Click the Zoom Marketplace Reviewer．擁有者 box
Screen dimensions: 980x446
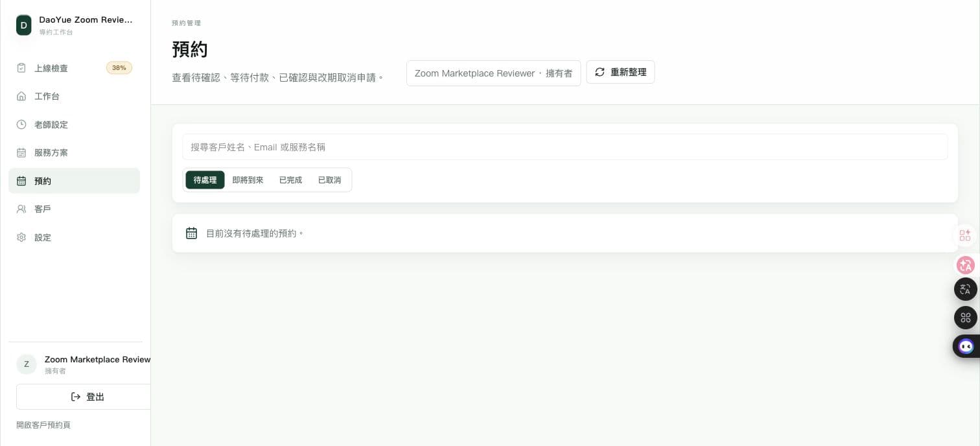(493, 73)
